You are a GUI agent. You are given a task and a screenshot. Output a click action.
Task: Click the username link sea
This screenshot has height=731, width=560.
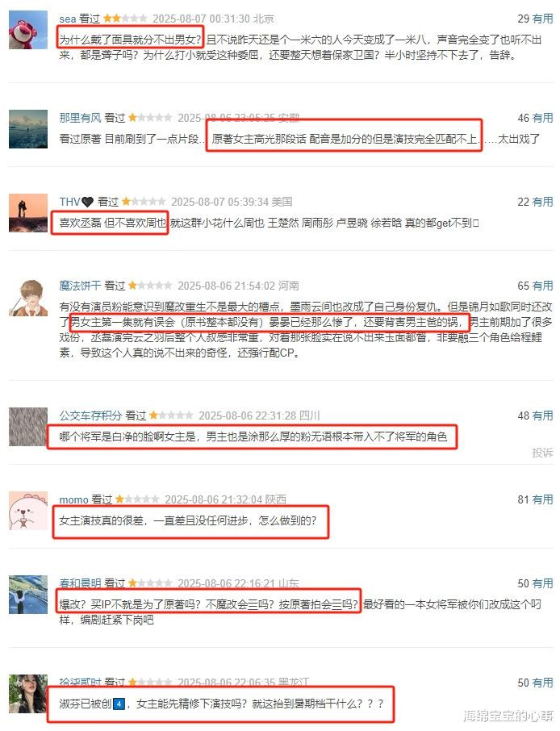click(68, 19)
